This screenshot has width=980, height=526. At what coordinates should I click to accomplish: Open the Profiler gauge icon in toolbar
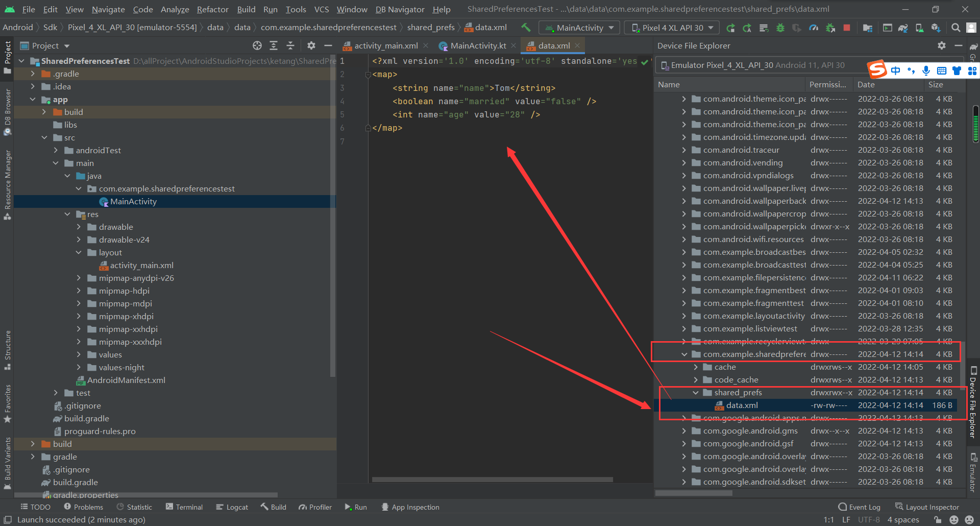tap(814, 28)
